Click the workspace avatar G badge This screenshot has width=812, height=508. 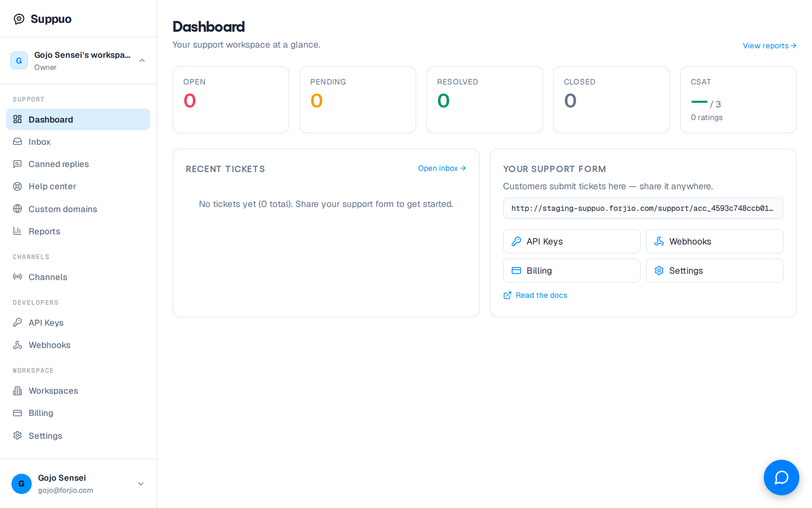pyautogui.click(x=19, y=60)
